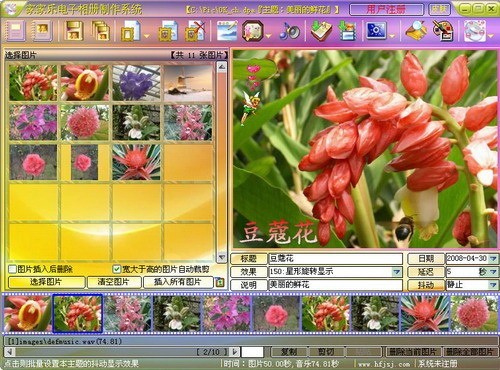Open the music speaker icon in toolbar
This screenshot has height=370, width=500.
289,31
